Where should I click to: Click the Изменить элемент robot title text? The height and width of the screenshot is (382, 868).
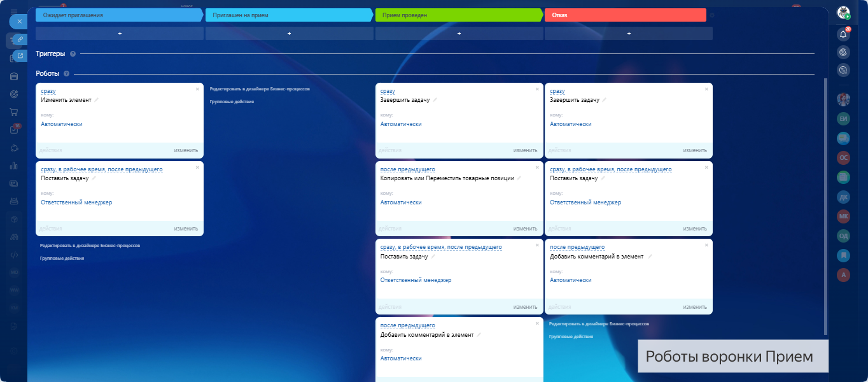[66, 100]
